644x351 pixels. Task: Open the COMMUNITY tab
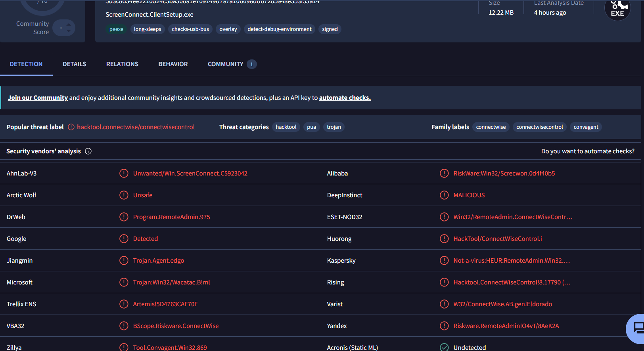tap(232, 64)
